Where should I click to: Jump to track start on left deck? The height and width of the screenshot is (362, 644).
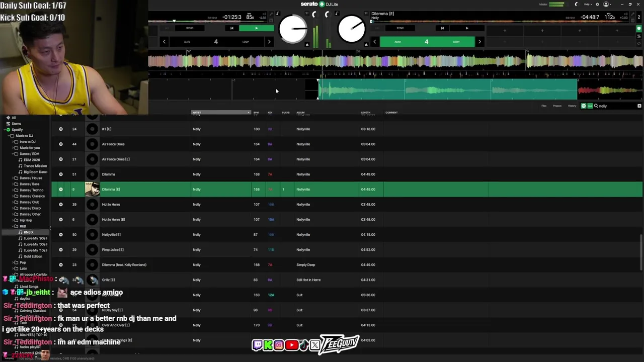[x=231, y=28]
